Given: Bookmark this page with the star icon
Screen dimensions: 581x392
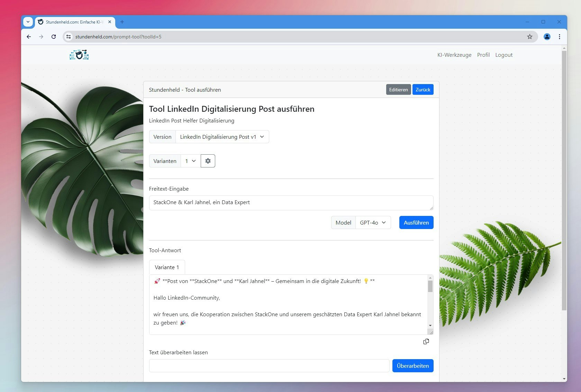Looking at the screenshot, I should point(529,37).
